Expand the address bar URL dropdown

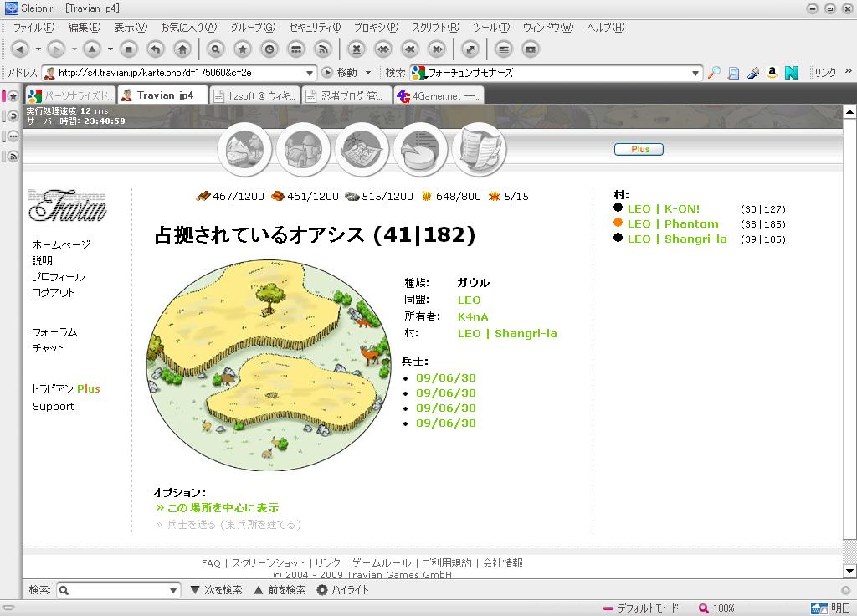(310, 73)
